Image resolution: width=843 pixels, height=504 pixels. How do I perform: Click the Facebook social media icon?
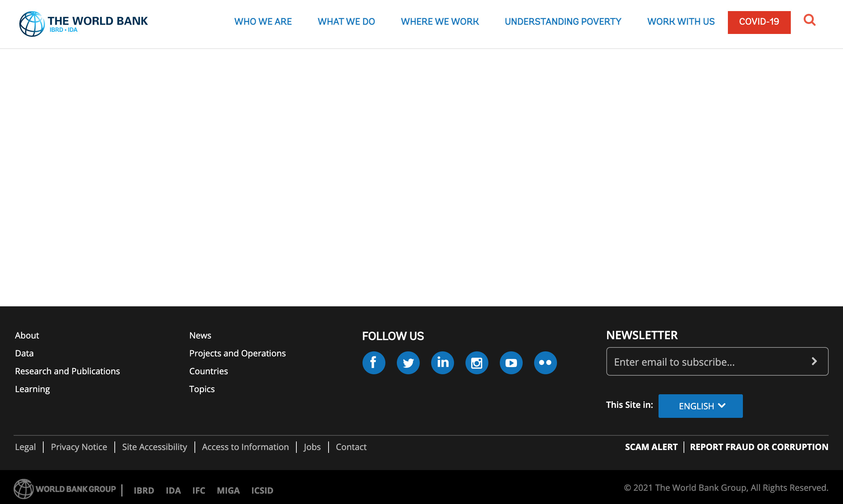coord(374,362)
